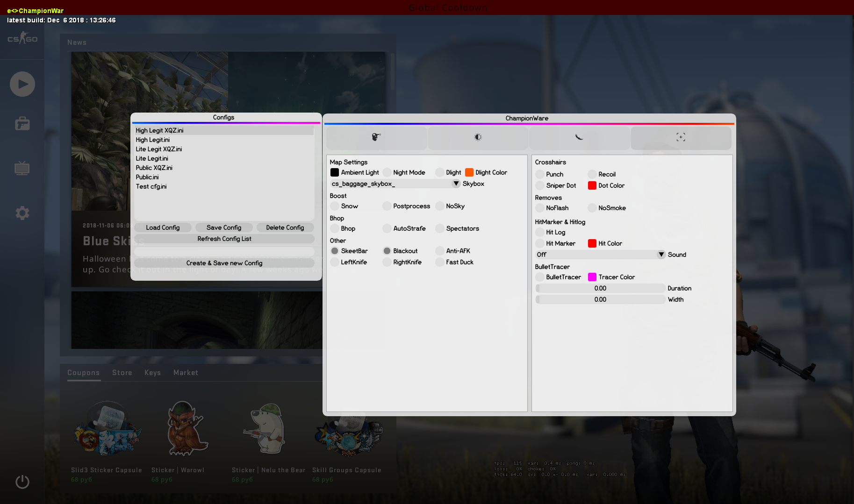Open Sticker Nelu the Bear item
854x504 pixels.
(x=269, y=441)
